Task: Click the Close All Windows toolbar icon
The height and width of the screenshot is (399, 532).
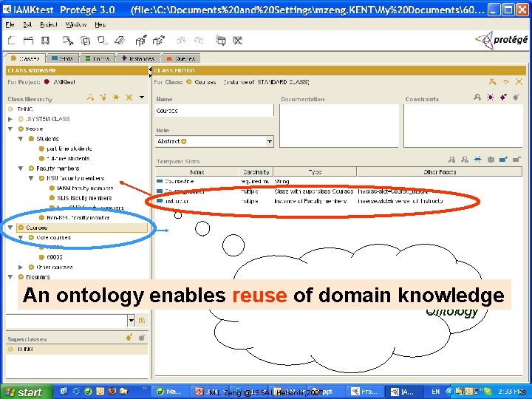Action: [x=237, y=41]
